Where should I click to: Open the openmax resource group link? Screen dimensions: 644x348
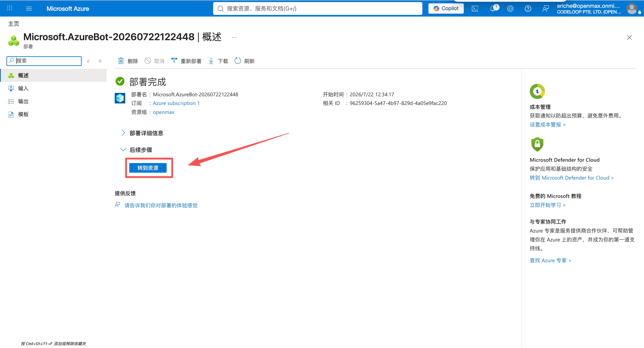click(163, 112)
